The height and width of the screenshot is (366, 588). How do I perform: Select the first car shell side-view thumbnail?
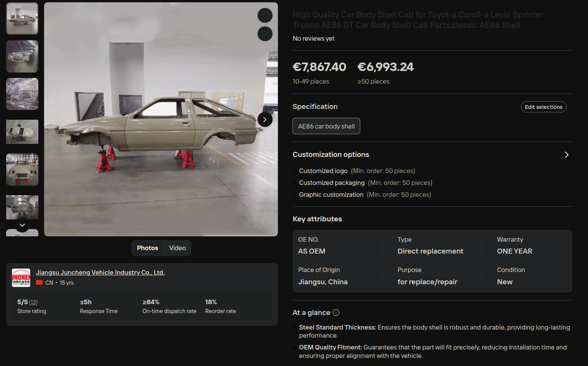pos(22,19)
